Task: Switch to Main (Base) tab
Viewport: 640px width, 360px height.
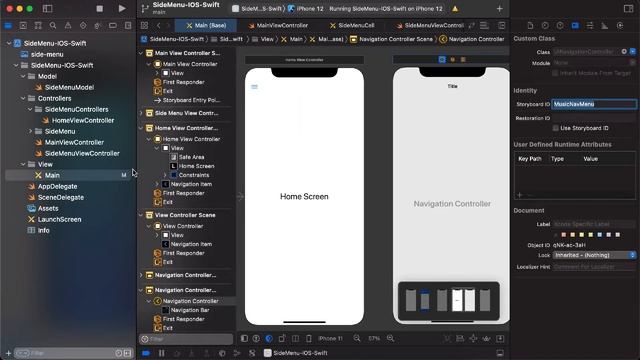Action: click(x=206, y=25)
